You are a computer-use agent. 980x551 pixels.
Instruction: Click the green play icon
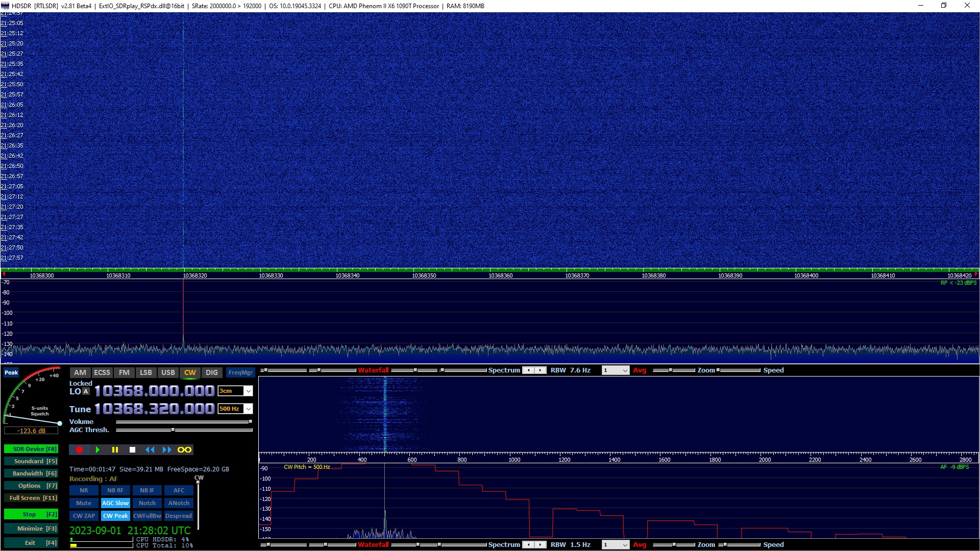click(97, 449)
